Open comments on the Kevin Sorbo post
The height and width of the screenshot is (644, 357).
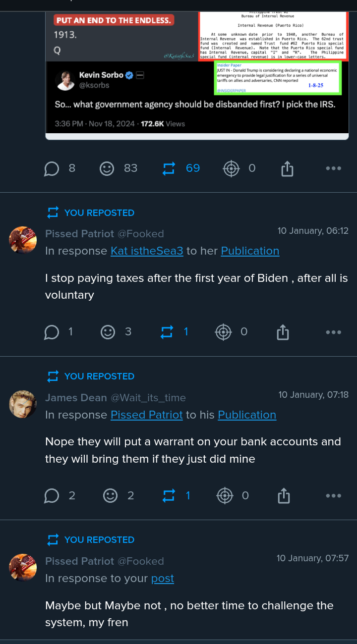(52, 169)
